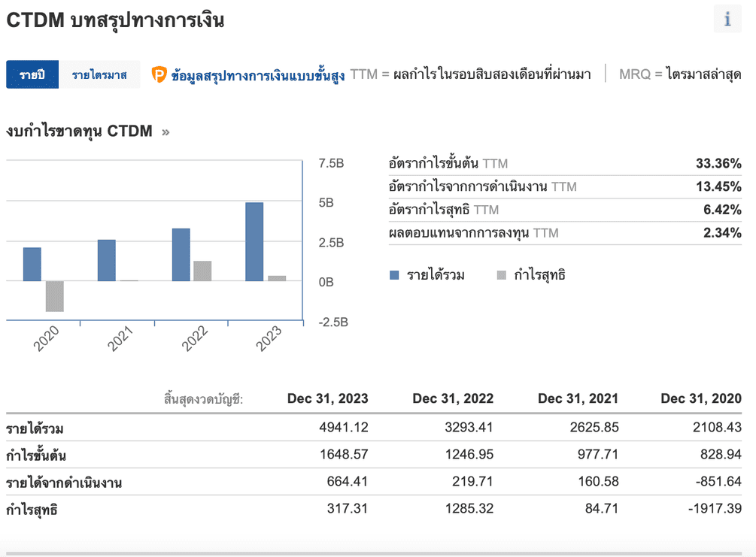The height and width of the screenshot is (557, 756).
Task: Open the งบกำไรขาดทุน CTDM heading link
Action: point(79,132)
